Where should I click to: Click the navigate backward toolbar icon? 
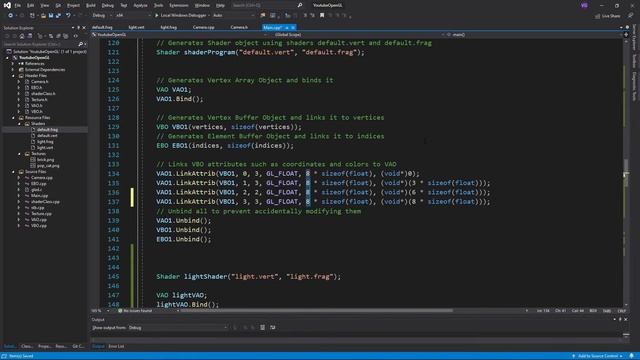[10, 16]
